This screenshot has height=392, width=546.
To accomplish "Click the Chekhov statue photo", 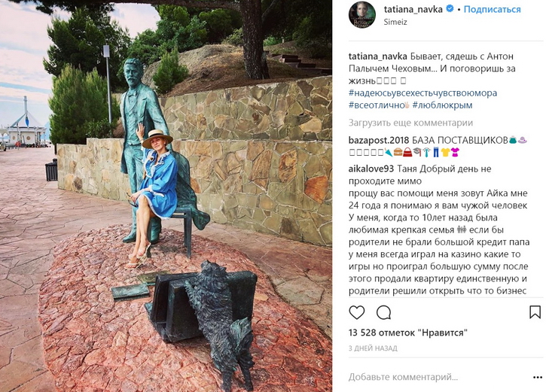I will pos(166,196).
